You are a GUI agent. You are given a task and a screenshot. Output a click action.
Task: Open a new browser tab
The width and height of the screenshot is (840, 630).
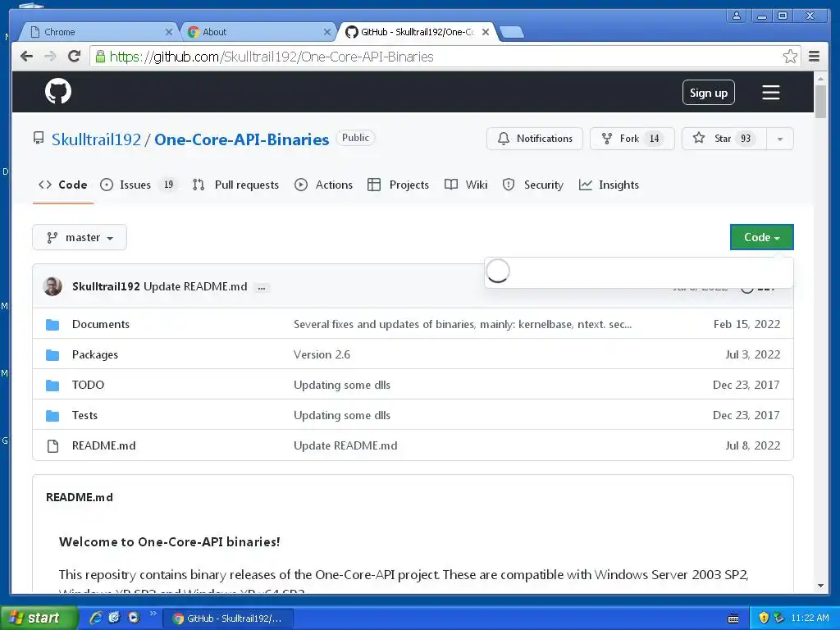point(512,32)
